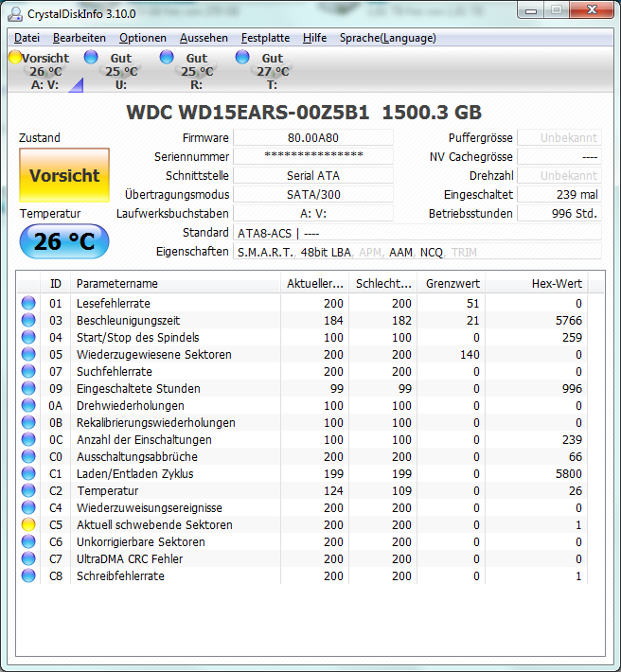Click the ID column header

[56, 283]
